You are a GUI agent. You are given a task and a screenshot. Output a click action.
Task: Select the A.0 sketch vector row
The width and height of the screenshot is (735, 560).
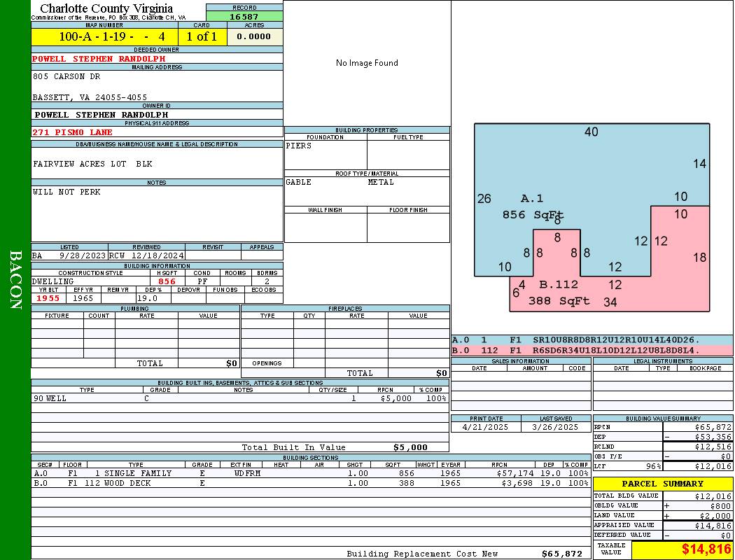tap(591, 339)
